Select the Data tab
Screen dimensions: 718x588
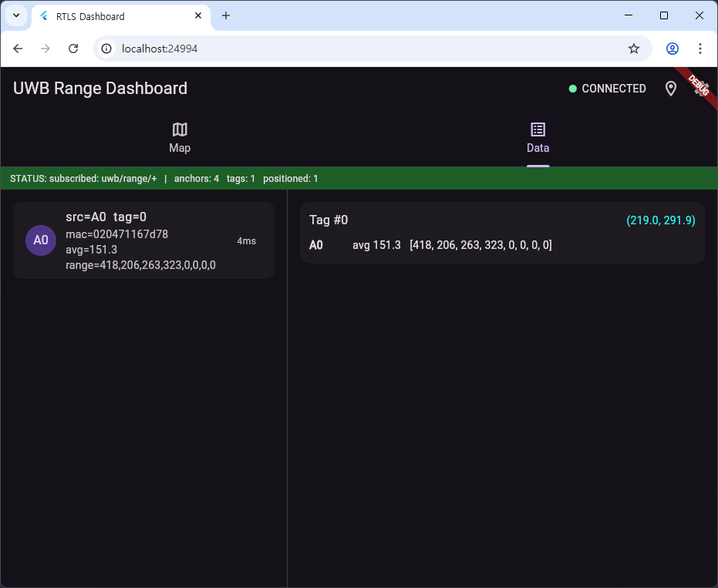point(538,138)
